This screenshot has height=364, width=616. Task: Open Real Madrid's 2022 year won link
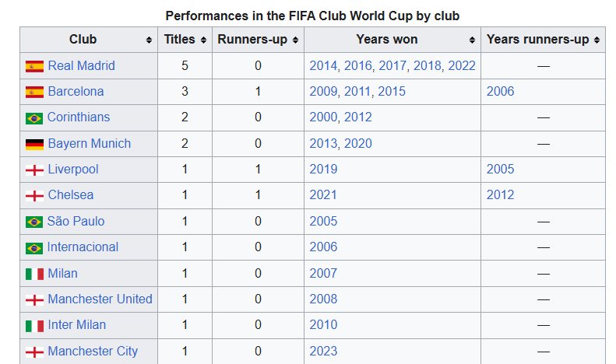(x=462, y=65)
